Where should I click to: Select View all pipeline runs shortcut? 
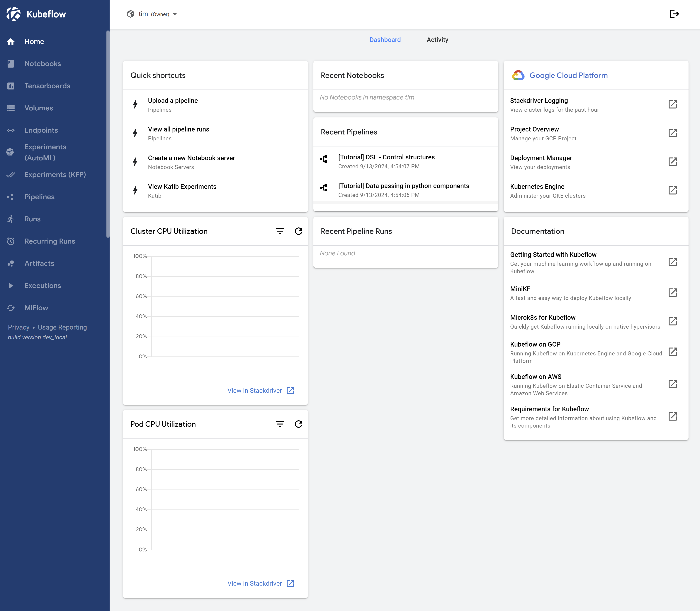[215, 133]
